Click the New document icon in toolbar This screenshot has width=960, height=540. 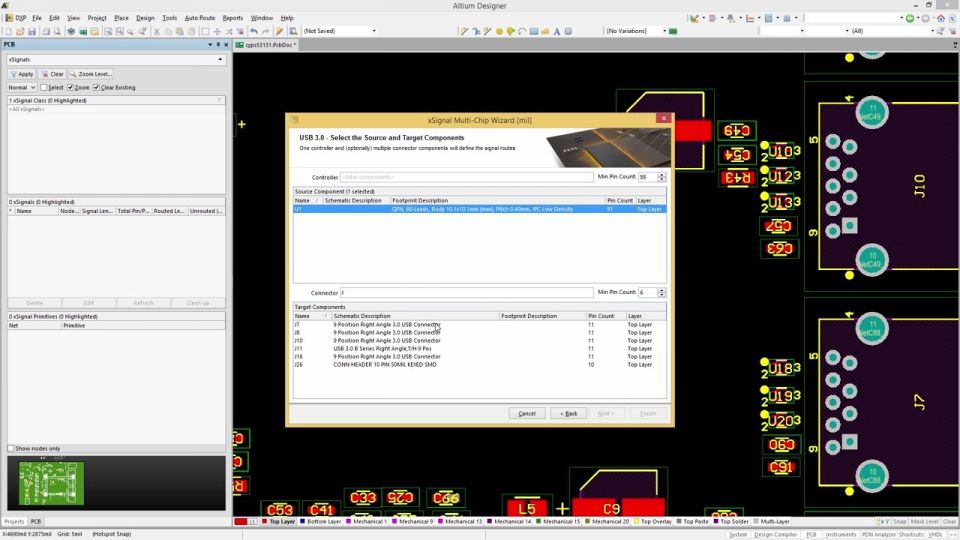(9, 31)
